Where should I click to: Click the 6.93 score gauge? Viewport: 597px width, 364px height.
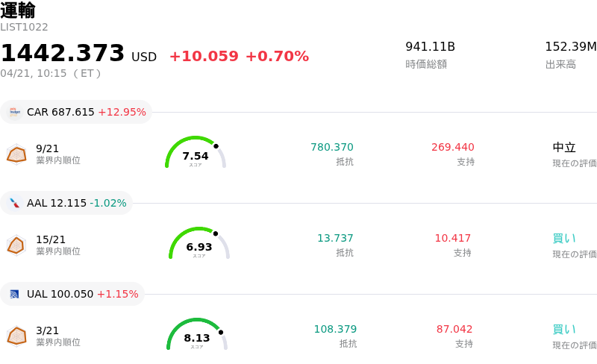pyautogui.click(x=199, y=243)
